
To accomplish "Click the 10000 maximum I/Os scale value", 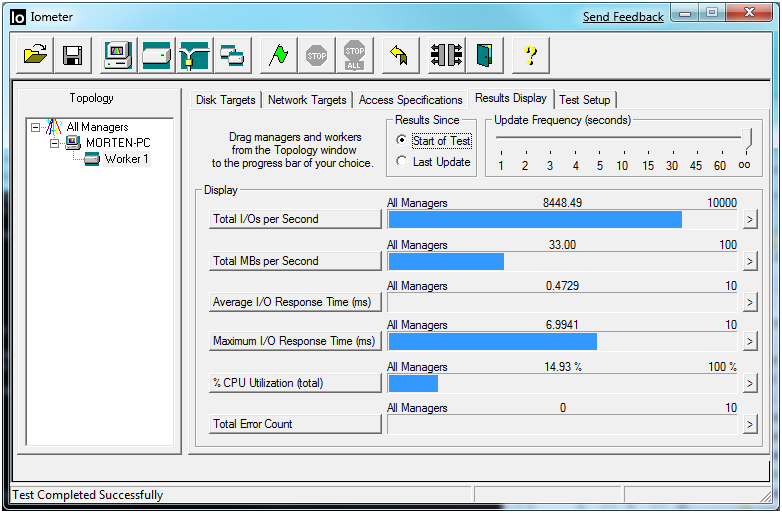I will point(722,203).
